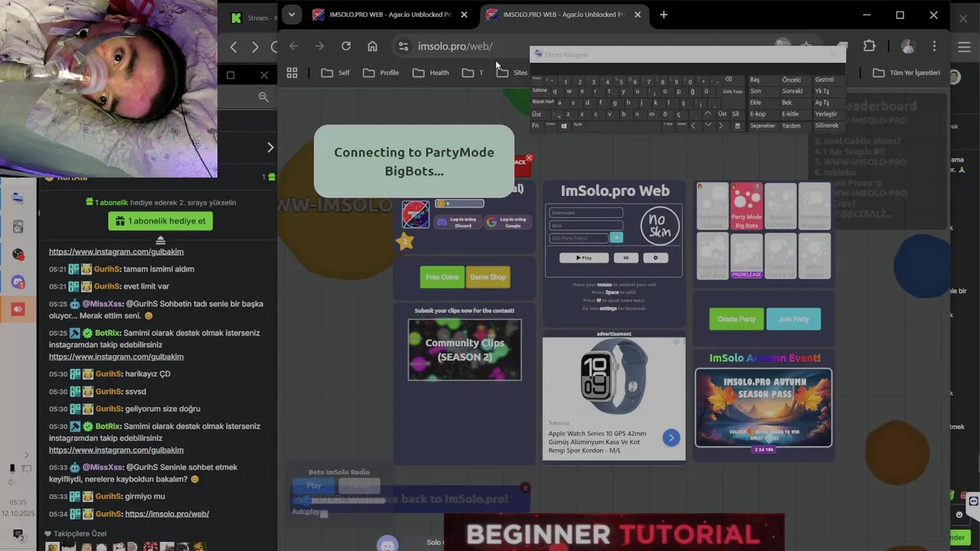Toggle the Autoplay checkbox in ImSolo Radio
Screen dimensions: 980x551
(x=324, y=514)
